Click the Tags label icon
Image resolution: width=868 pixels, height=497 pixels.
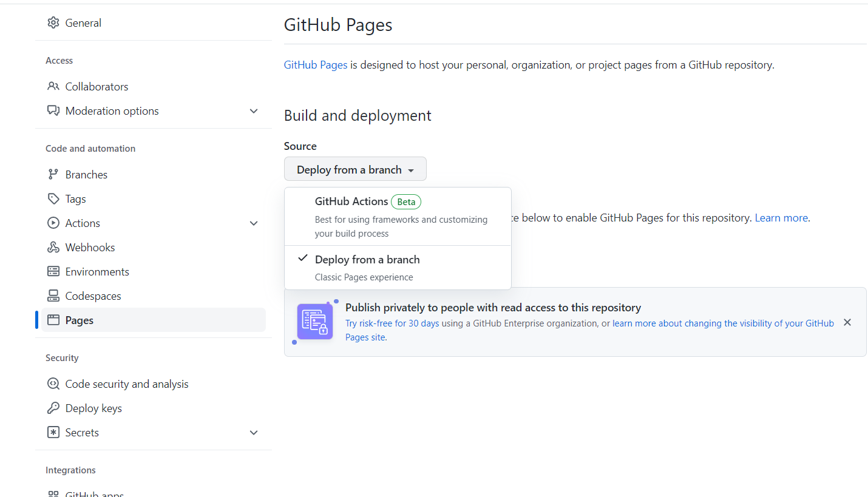(x=53, y=199)
